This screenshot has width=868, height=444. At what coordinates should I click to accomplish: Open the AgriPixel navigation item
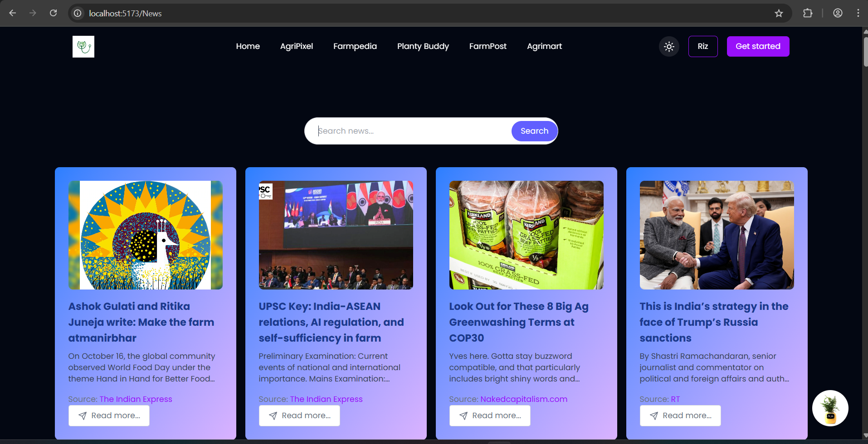click(x=297, y=46)
